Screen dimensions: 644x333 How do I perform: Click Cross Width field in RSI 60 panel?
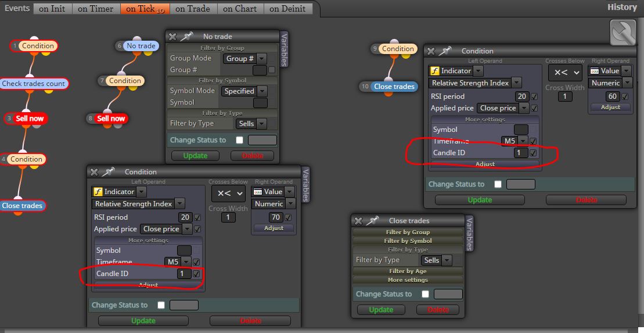(564, 96)
